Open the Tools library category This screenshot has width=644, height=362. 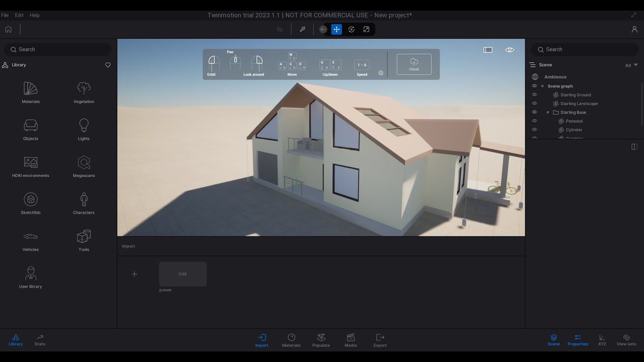tap(84, 241)
